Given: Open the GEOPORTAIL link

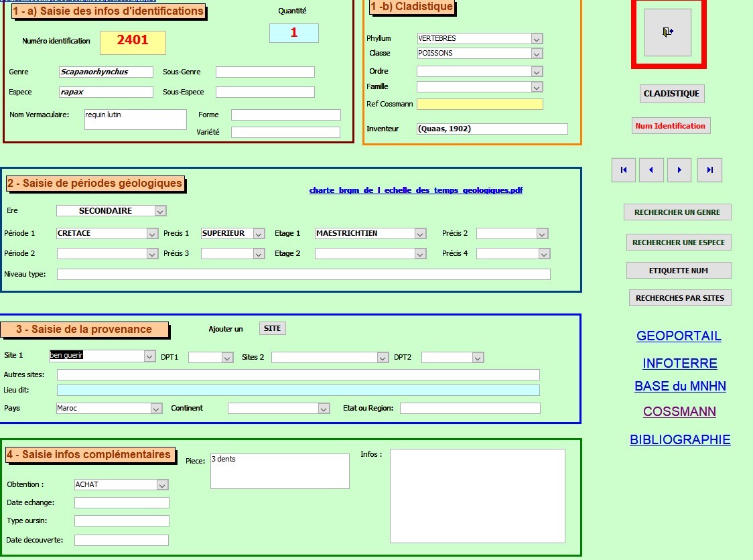Looking at the screenshot, I should pyautogui.click(x=679, y=336).
